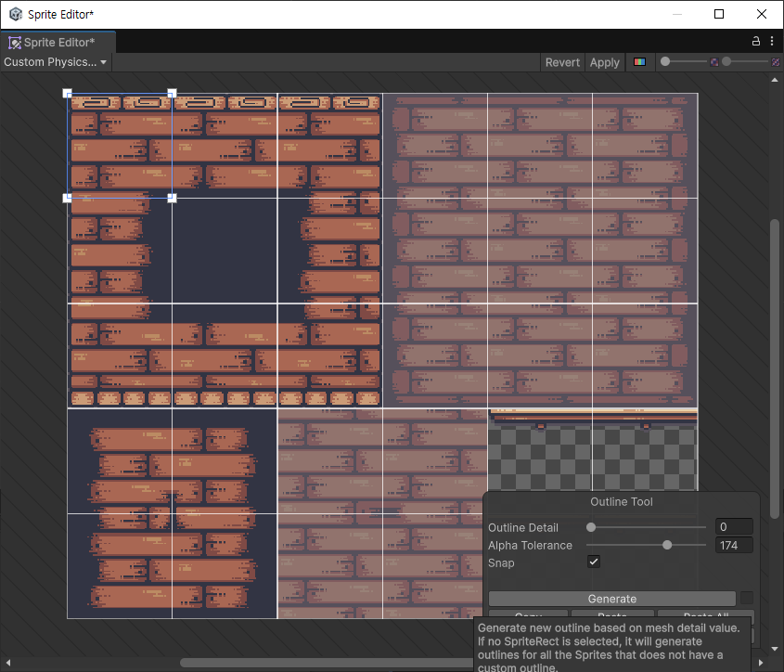Click the Unity logo in the title bar

pos(16,14)
